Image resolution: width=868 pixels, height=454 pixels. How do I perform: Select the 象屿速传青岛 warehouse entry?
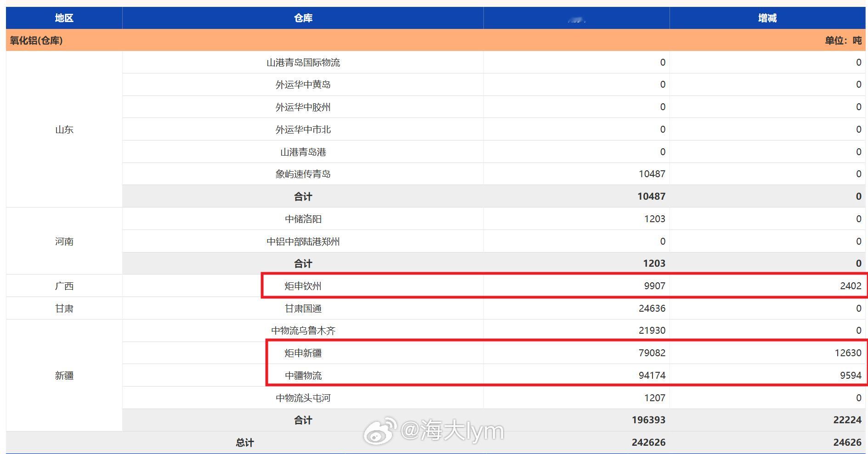[302, 174]
